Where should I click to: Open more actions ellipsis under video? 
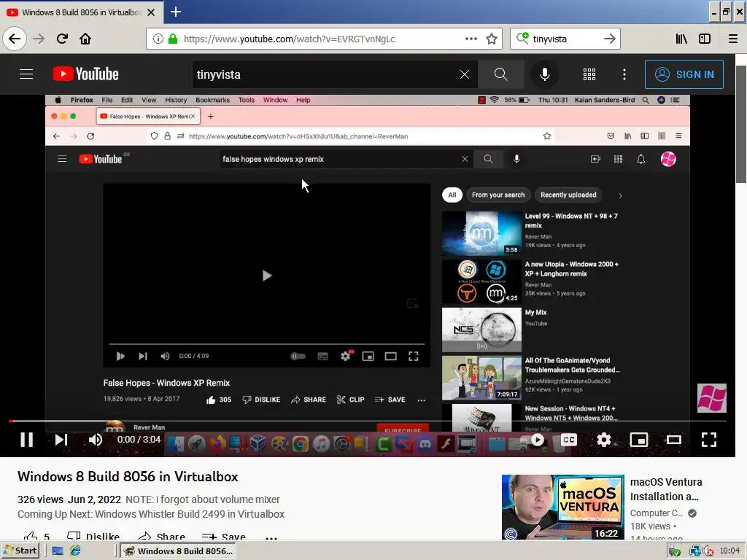click(x=271, y=537)
